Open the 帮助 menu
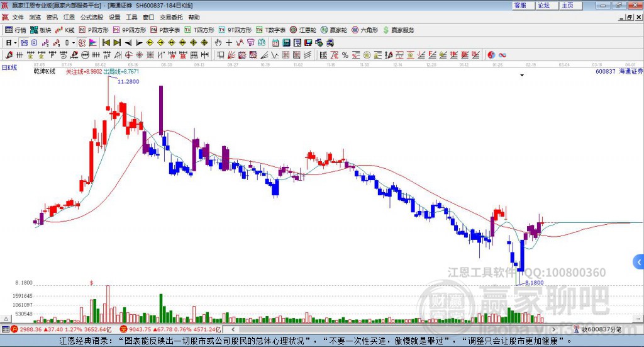The image size is (644, 347). pos(194,17)
